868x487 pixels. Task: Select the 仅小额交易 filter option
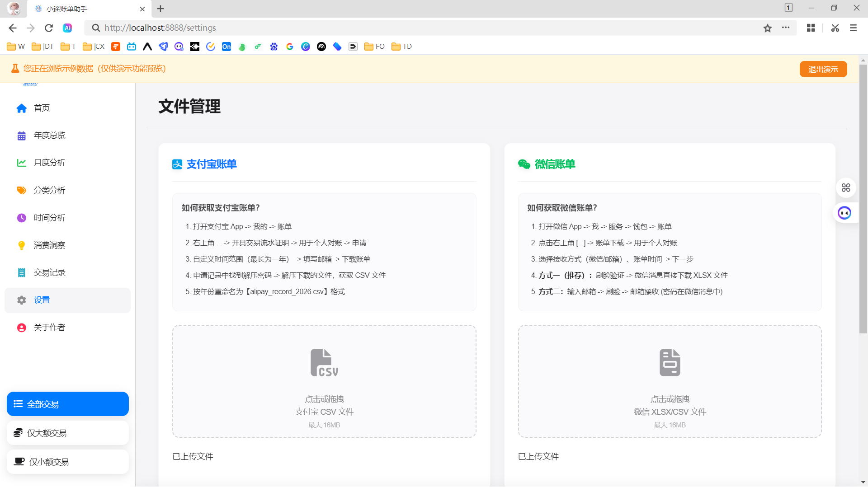pos(68,462)
